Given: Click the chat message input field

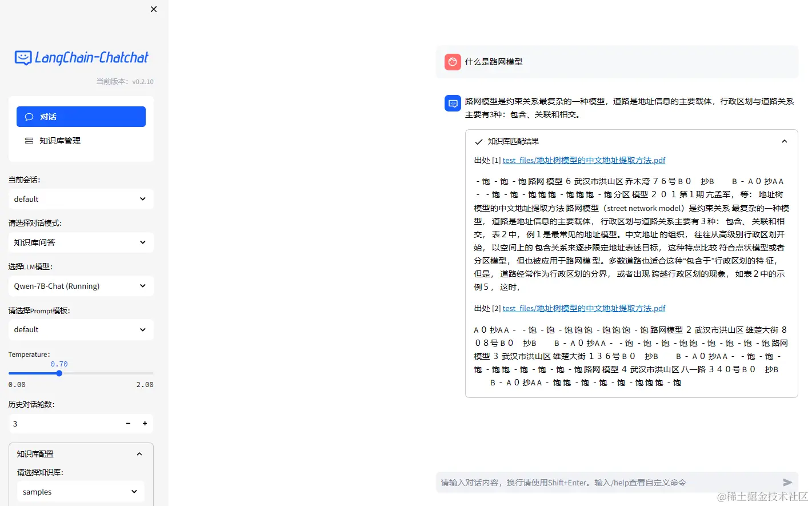Looking at the screenshot, I should tap(608, 483).
